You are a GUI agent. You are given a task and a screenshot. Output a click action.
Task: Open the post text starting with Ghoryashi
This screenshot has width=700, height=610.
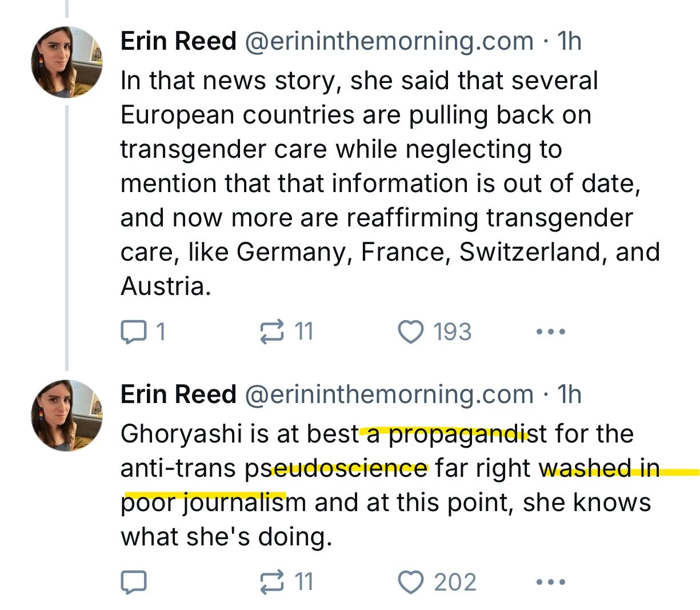[x=377, y=486]
